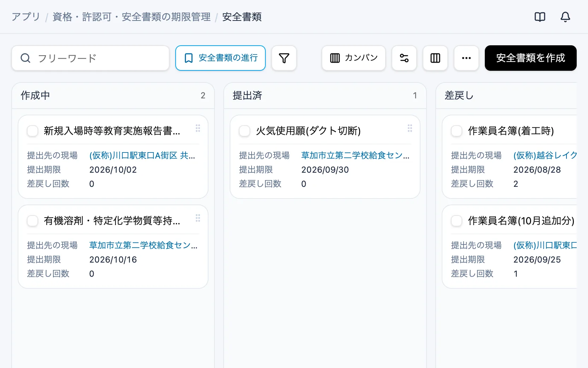Open card title 有機溶剤・特定化学物質等持
The height and width of the screenshot is (368, 588).
(x=112, y=221)
